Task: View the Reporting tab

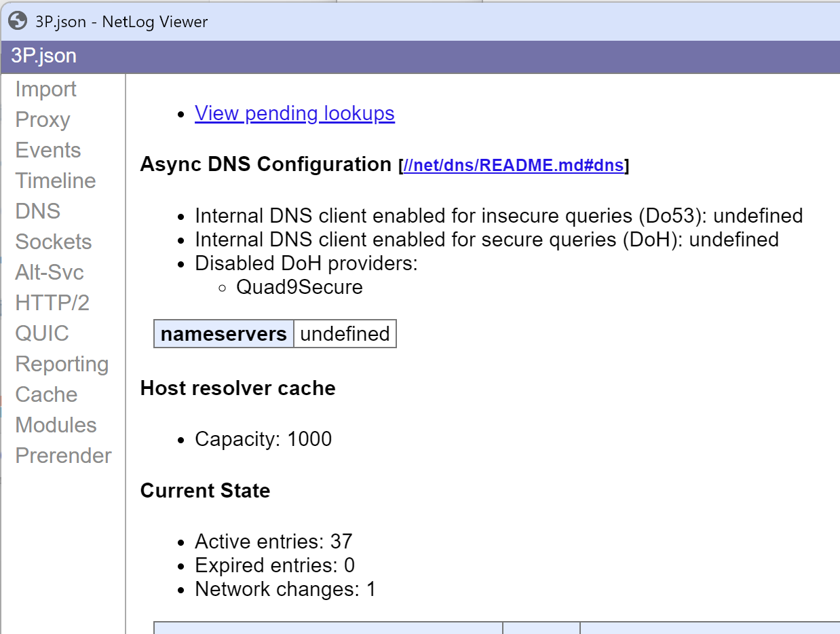Action: coord(62,364)
